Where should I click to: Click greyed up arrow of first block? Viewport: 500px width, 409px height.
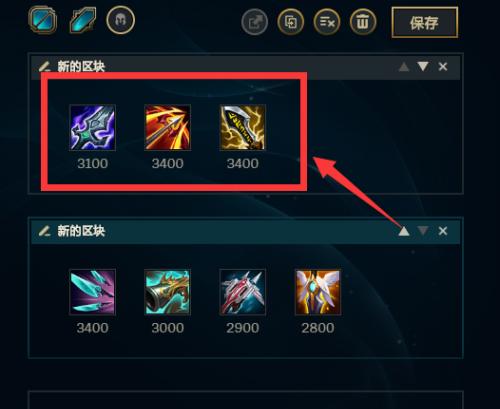tap(404, 67)
